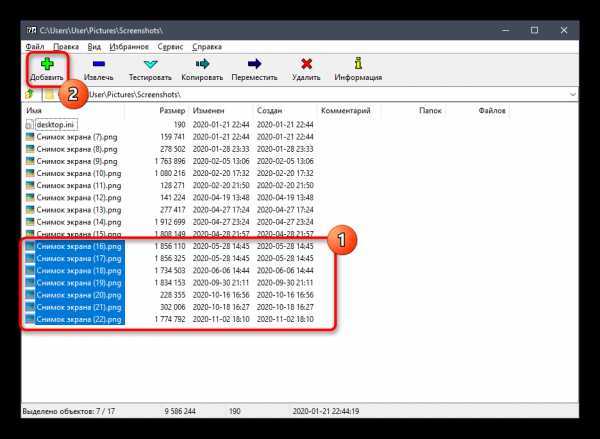Click size value 1 080 216
Image resolution: width=600 pixels, height=439 pixels.
[170, 173]
